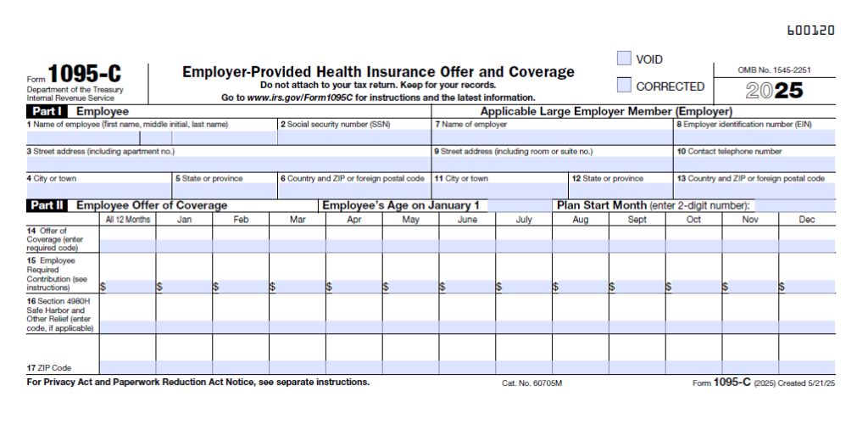Click the Employee's Age on January 1 field
Image resolution: width=868 pixels, height=430 pixels.
(517, 205)
